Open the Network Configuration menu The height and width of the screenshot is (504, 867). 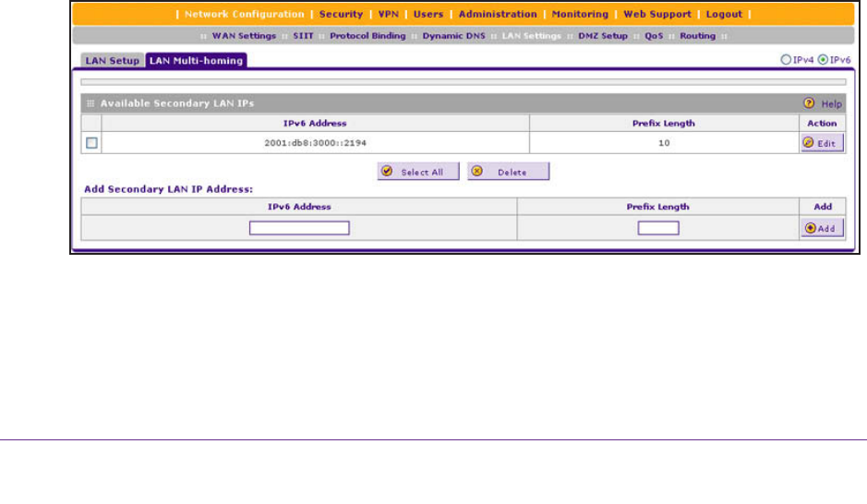(x=245, y=15)
